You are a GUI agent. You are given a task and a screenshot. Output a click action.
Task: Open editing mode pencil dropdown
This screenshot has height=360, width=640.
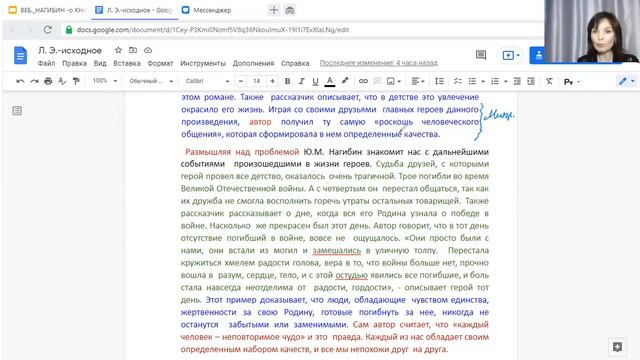pos(627,81)
